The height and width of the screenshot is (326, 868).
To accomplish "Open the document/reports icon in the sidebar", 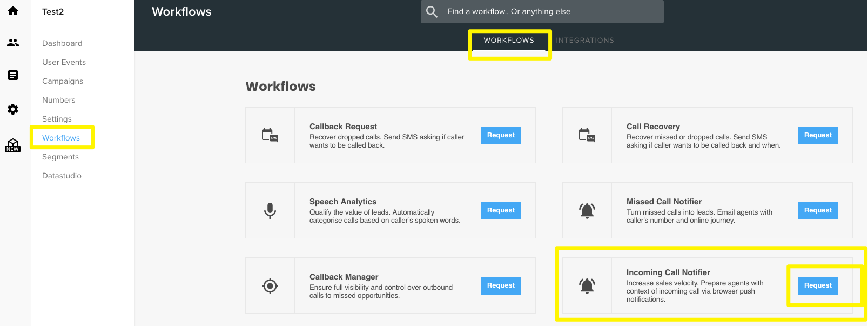I will pyautogui.click(x=13, y=75).
